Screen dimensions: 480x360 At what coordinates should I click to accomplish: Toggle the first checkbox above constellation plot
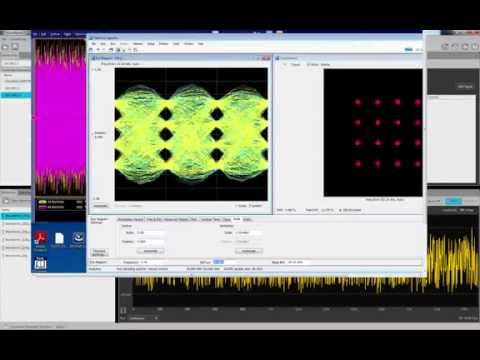pyautogui.click(x=285, y=64)
